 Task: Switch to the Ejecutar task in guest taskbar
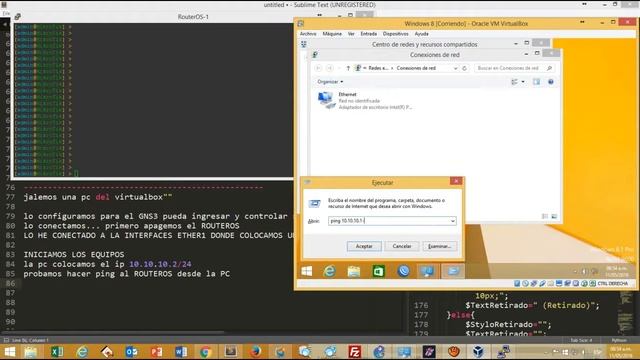[x=453, y=271]
